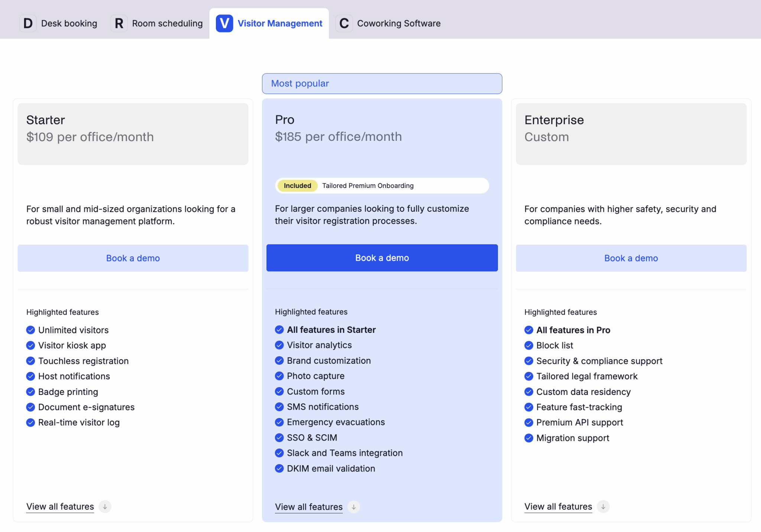The height and width of the screenshot is (532, 761).
Task: Toggle the checkmark next to Migration support
Action: 529,438
